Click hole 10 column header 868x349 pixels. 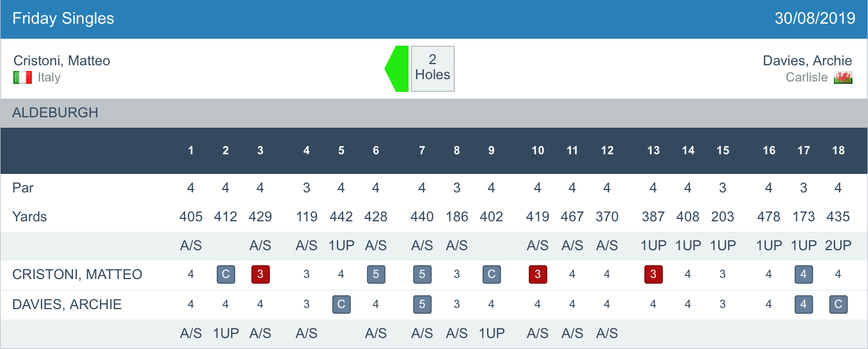(537, 151)
